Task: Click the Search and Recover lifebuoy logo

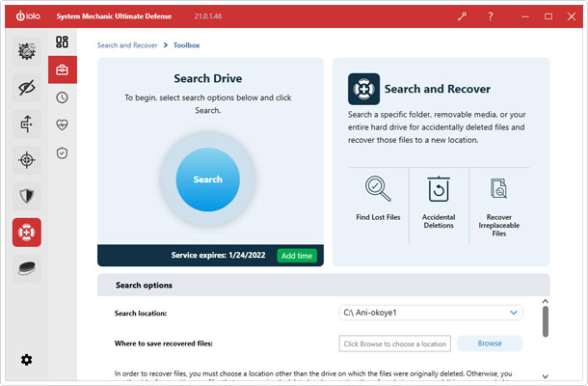Action: [363, 89]
